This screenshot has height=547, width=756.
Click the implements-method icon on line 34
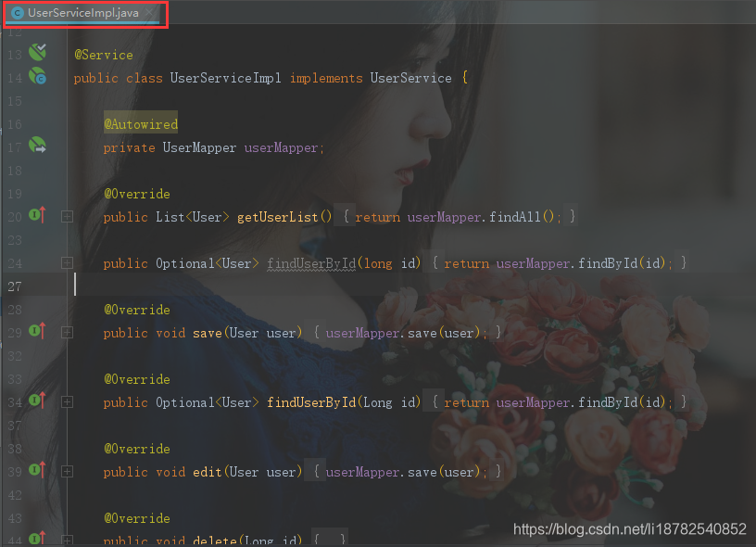[37, 401]
